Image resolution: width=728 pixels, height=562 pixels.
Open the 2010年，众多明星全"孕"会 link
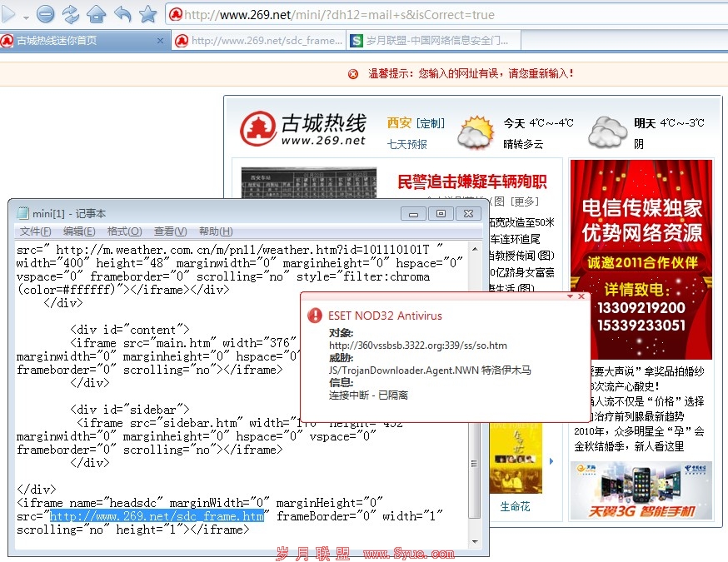tap(639, 431)
